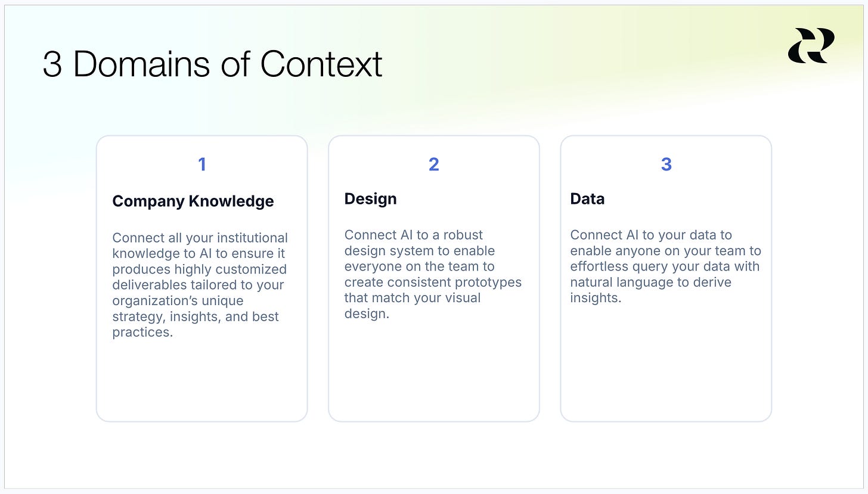
Task: Click the words "strategy, insights, and best"
Action: (196, 317)
